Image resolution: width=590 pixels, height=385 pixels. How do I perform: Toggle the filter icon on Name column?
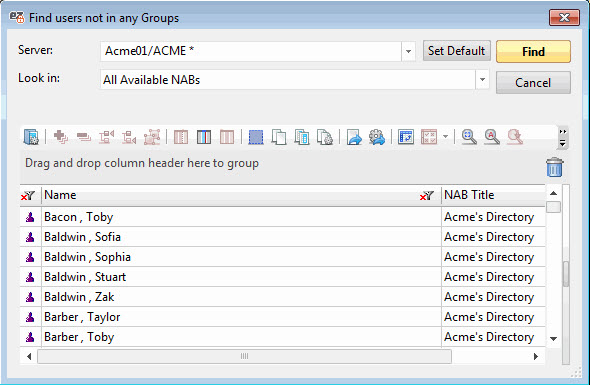point(427,196)
